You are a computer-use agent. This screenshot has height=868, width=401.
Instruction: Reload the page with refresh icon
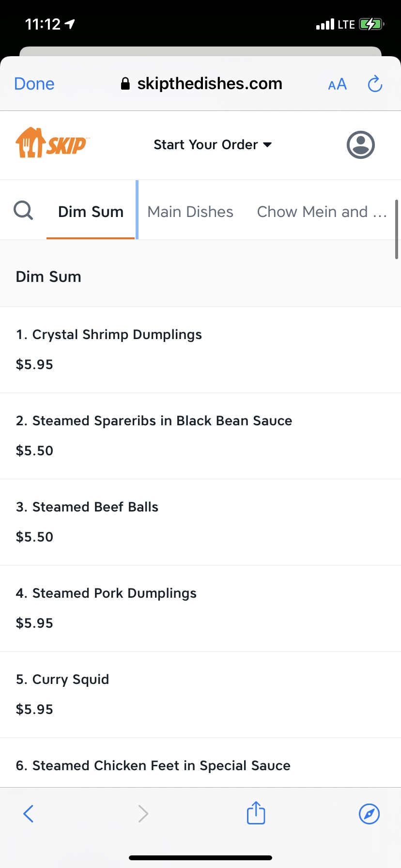(x=375, y=84)
